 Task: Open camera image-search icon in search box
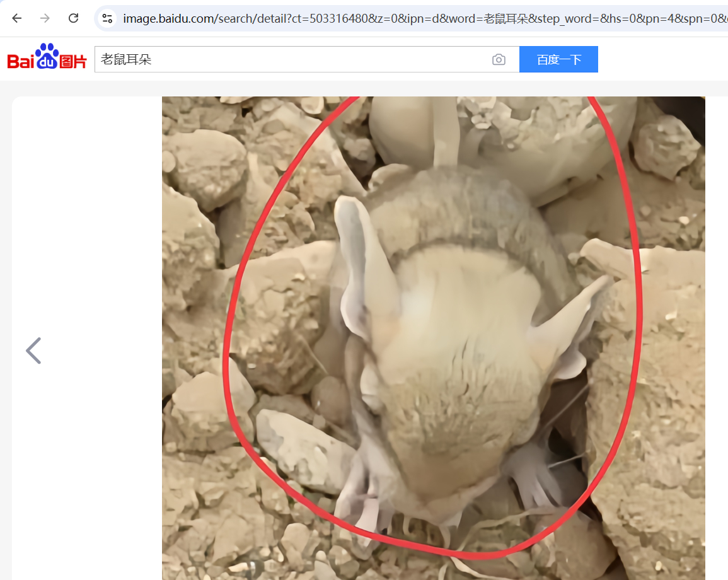tap(499, 59)
